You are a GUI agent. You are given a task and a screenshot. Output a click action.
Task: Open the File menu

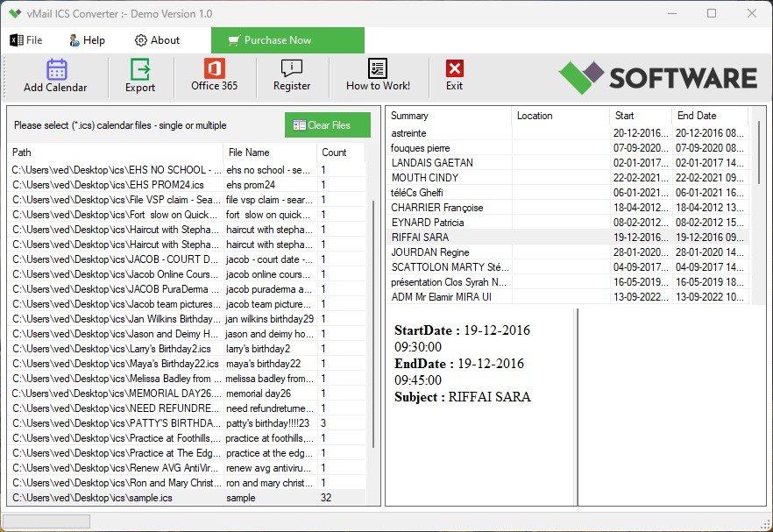click(26, 40)
